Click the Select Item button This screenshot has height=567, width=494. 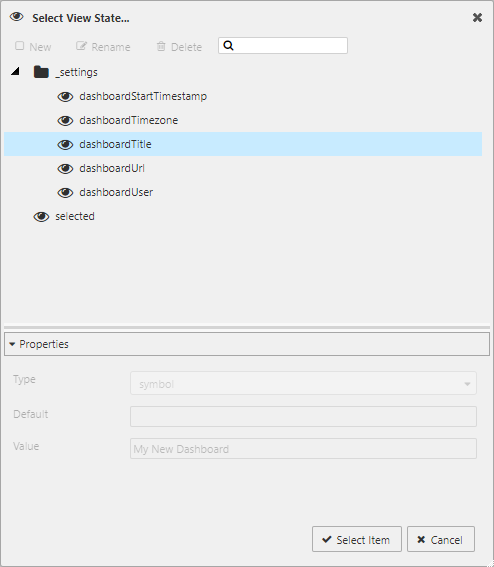pyautogui.click(x=357, y=539)
